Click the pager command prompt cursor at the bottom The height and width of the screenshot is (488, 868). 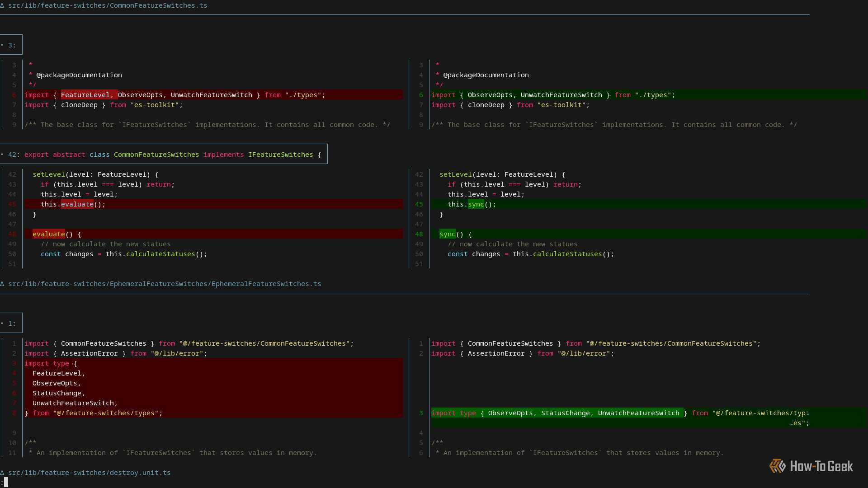click(6, 483)
